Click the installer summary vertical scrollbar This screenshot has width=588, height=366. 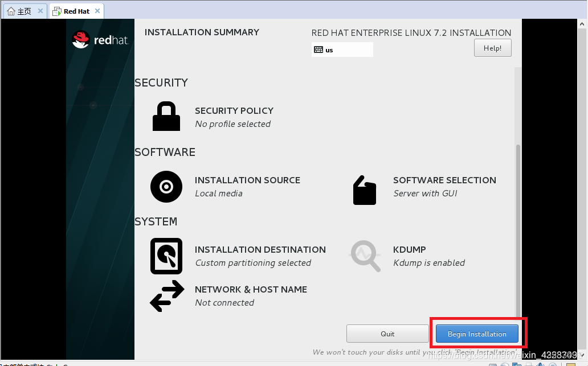click(x=518, y=231)
